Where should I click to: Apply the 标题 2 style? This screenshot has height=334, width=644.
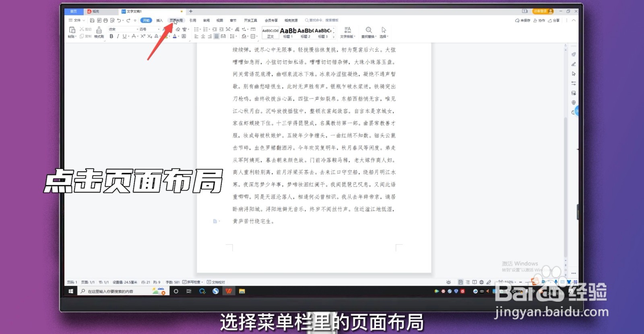pyautogui.click(x=305, y=33)
